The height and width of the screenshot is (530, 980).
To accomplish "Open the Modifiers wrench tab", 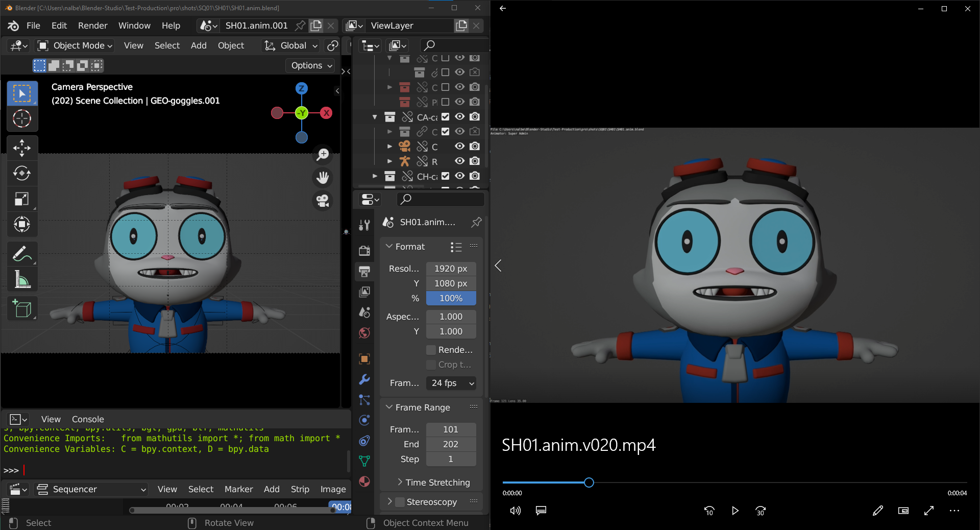I will pyautogui.click(x=364, y=379).
